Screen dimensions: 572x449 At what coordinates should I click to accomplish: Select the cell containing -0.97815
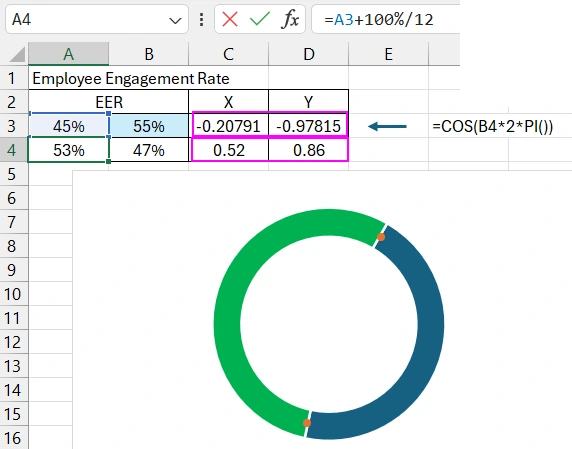point(309,126)
